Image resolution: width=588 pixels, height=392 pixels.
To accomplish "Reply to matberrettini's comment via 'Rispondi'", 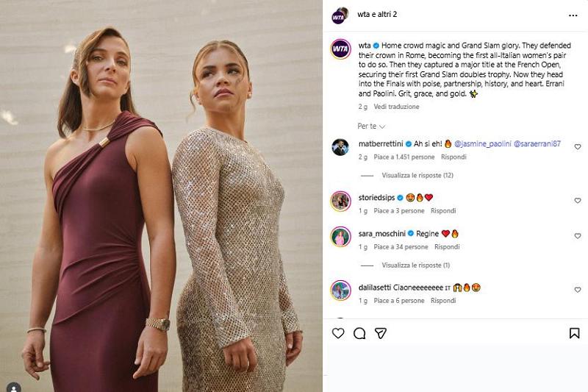I will 453,157.
